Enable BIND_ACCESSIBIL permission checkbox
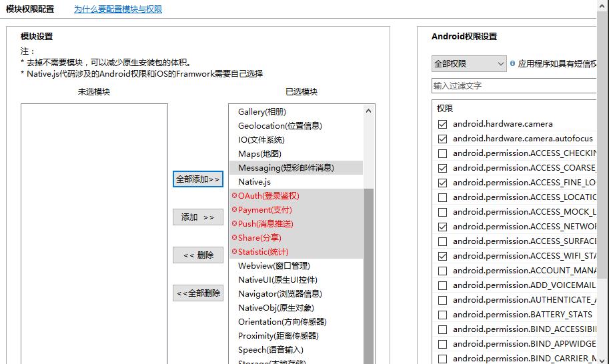The height and width of the screenshot is (364, 609). 442,329
